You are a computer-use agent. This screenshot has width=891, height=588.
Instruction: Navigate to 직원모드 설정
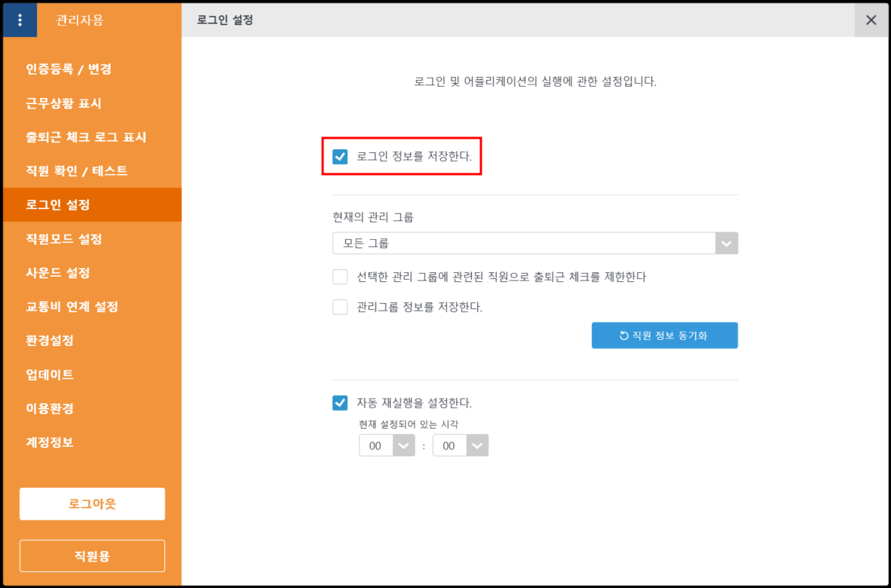click(64, 239)
